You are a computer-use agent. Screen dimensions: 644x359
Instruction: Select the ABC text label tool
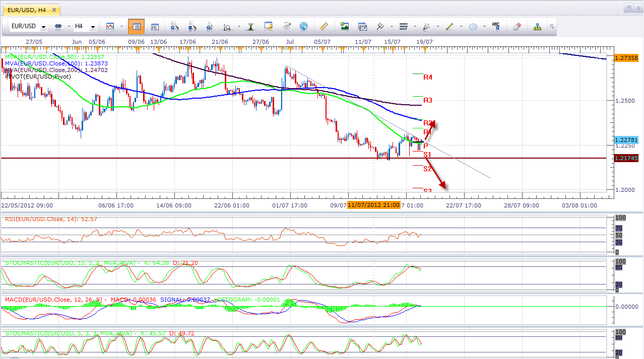496,26
